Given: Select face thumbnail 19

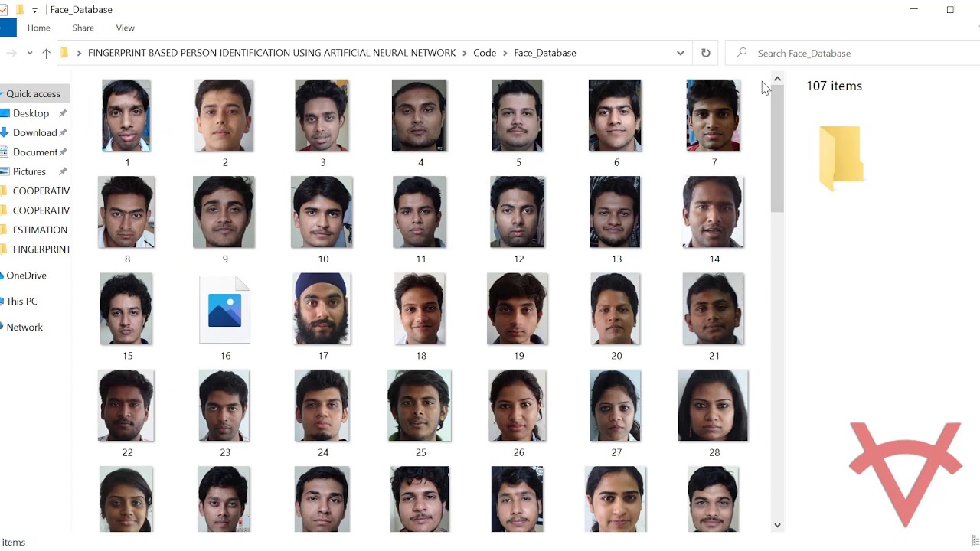Looking at the screenshot, I should pos(518,309).
